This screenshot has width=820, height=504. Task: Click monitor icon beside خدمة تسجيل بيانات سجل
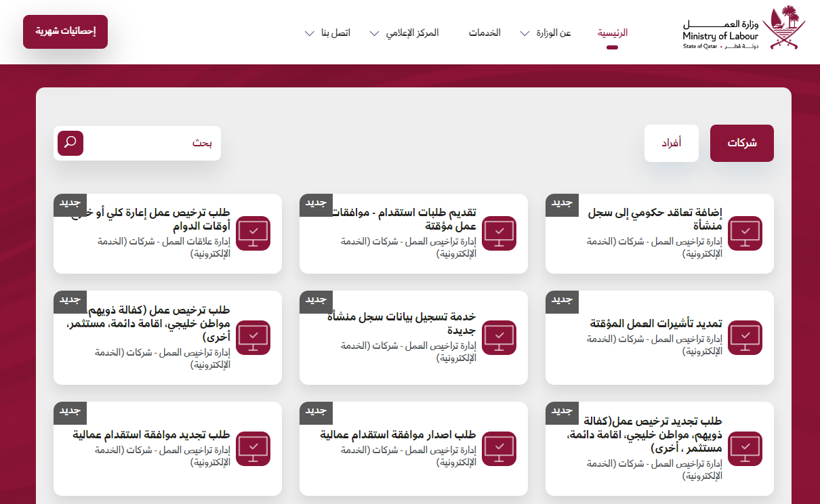coord(499,338)
